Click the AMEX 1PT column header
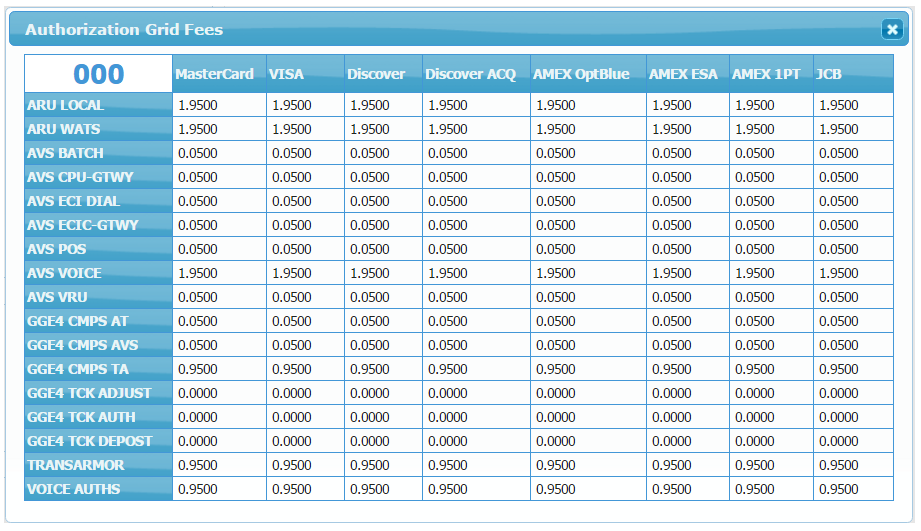921x531 pixels. point(772,74)
